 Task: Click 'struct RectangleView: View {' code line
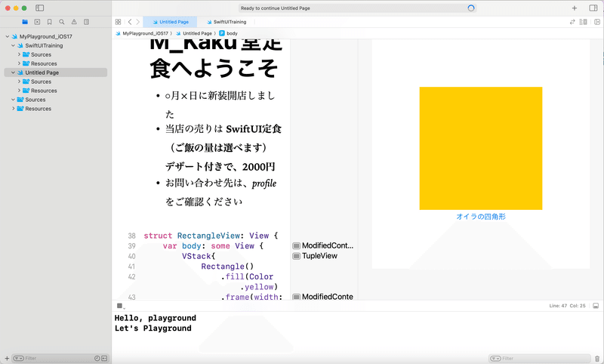pos(211,236)
